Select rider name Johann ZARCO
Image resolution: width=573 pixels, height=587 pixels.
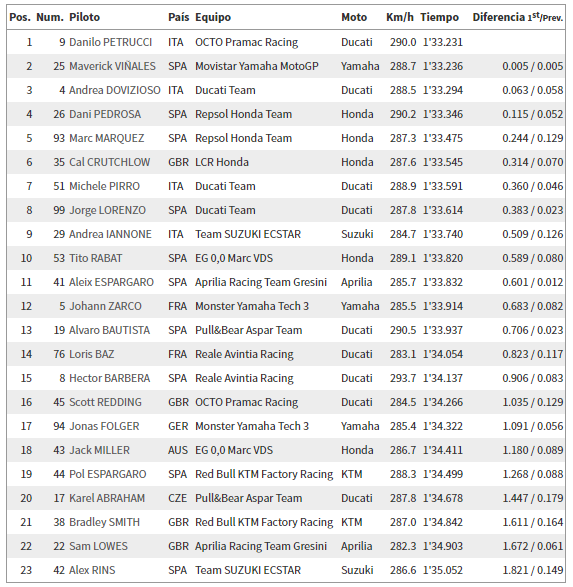tap(106, 306)
